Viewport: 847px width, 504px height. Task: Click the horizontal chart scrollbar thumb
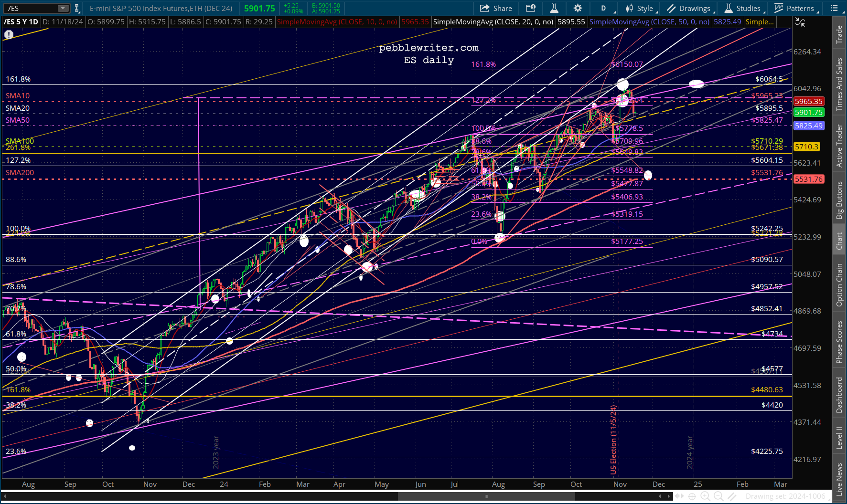pyautogui.click(x=486, y=496)
